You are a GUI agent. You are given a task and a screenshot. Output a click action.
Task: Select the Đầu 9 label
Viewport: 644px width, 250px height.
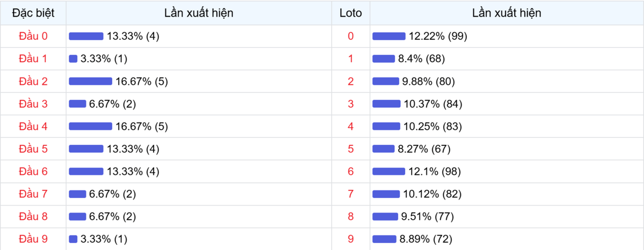33,239
